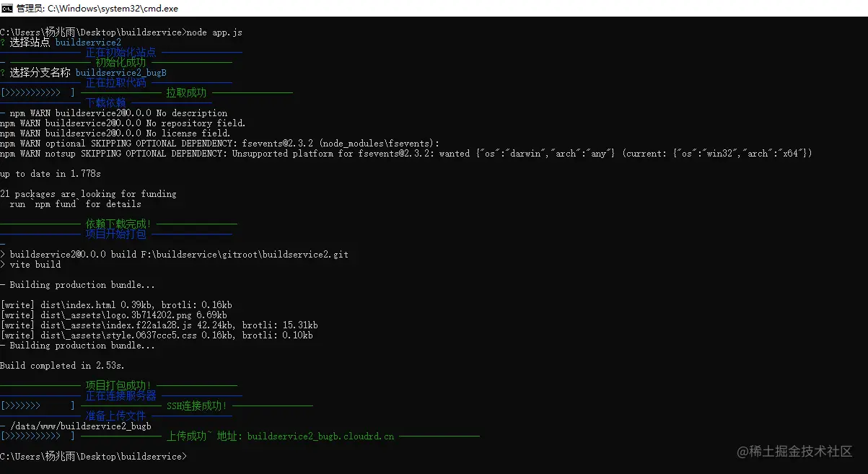This screenshot has width=868, height=474.
Task: Click the 'dist\index.html 0.39kb' write line
Action: click(116, 305)
